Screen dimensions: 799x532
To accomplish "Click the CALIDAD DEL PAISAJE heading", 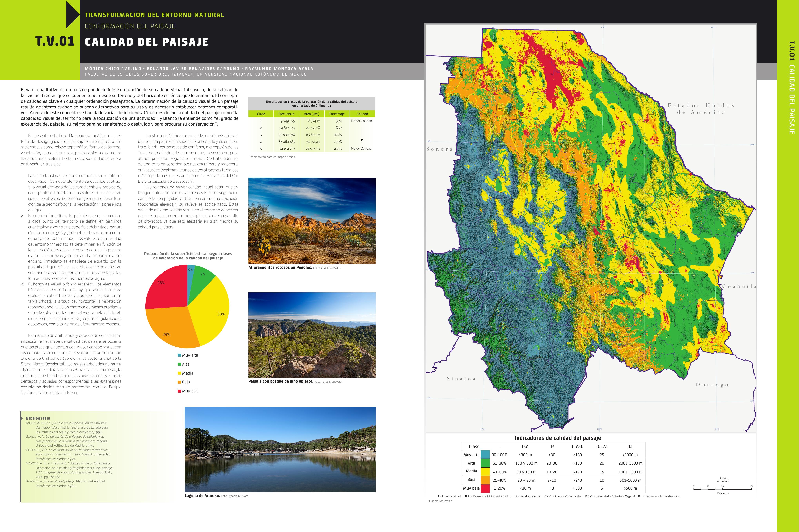I will (x=146, y=42).
